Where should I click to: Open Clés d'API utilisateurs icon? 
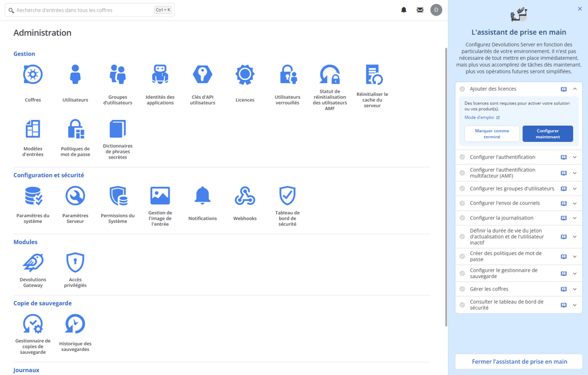click(x=202, y=75)
